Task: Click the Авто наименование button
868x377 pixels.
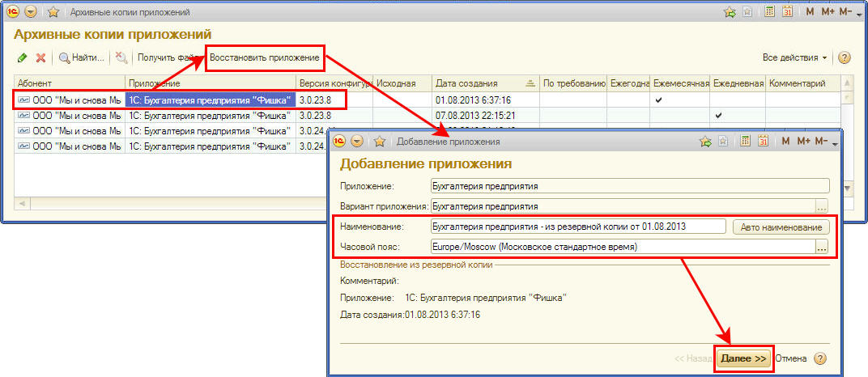Action: pos(780,227)
